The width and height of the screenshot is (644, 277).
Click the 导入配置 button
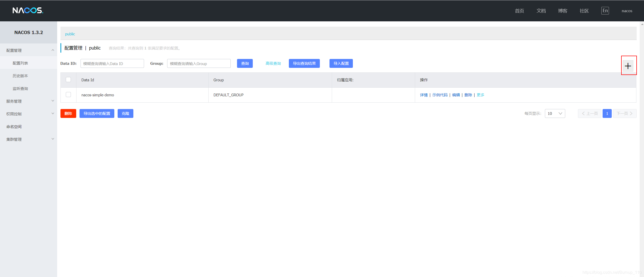(x=341, y=63)
